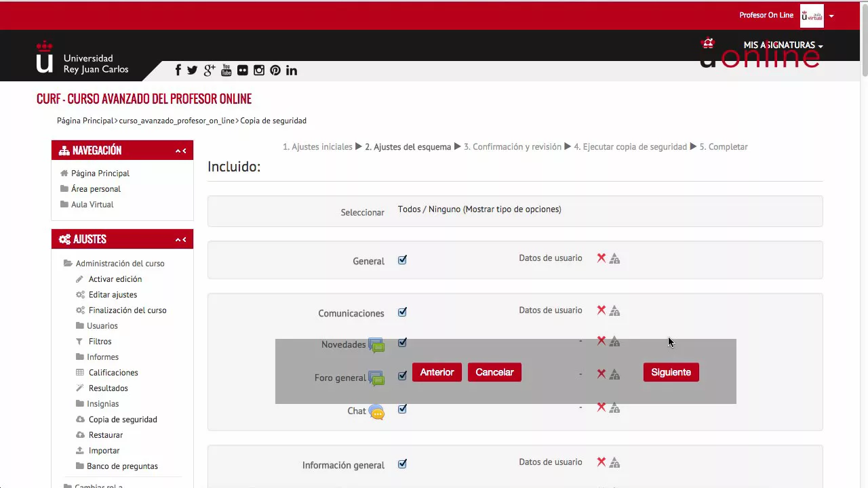Image resolution: width=868 pixels, height=488 pixels.
Task: Click lock icon in Novedades row
Action: pos(614,342)
